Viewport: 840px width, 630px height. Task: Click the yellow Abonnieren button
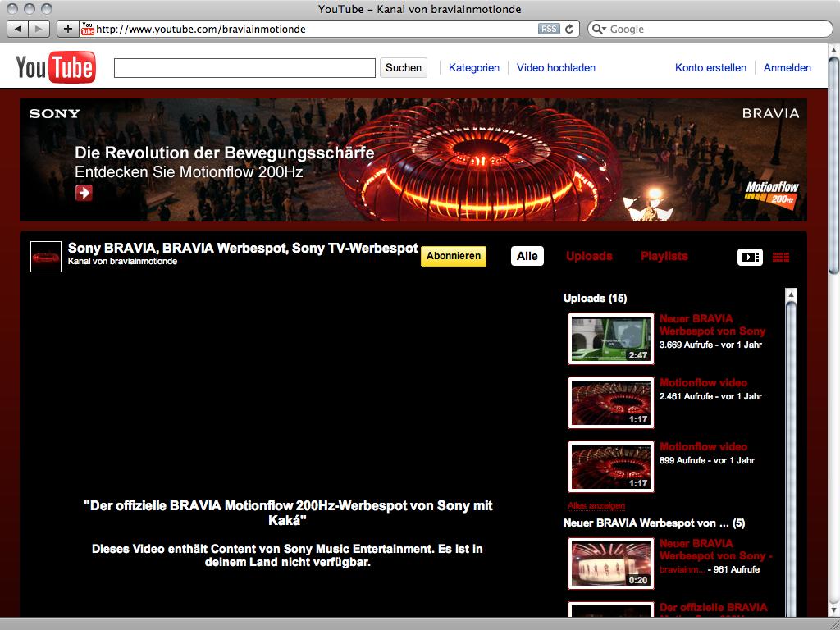click(454, 256)
